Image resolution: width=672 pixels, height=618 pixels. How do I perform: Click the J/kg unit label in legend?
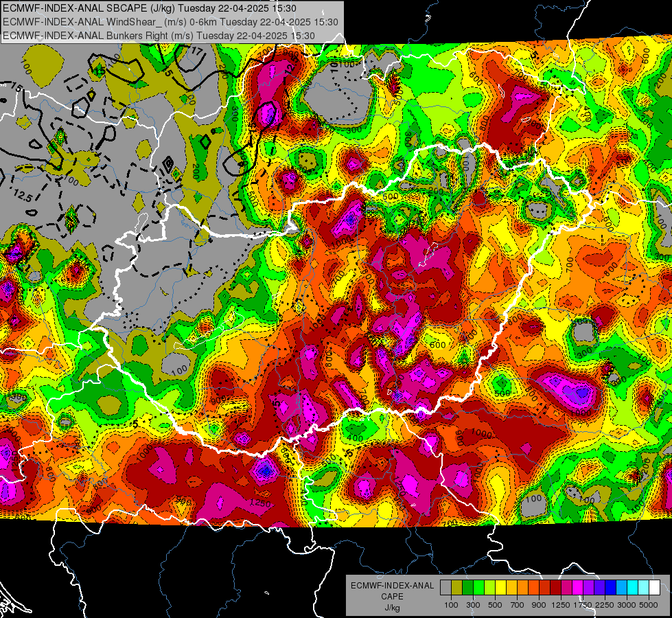[x=392, y=608]
